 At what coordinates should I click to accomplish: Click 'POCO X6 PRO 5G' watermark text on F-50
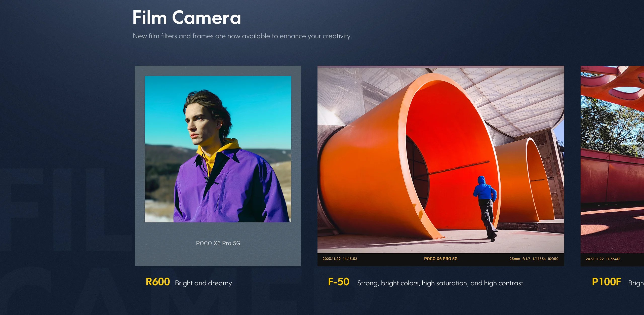[441, 259]
